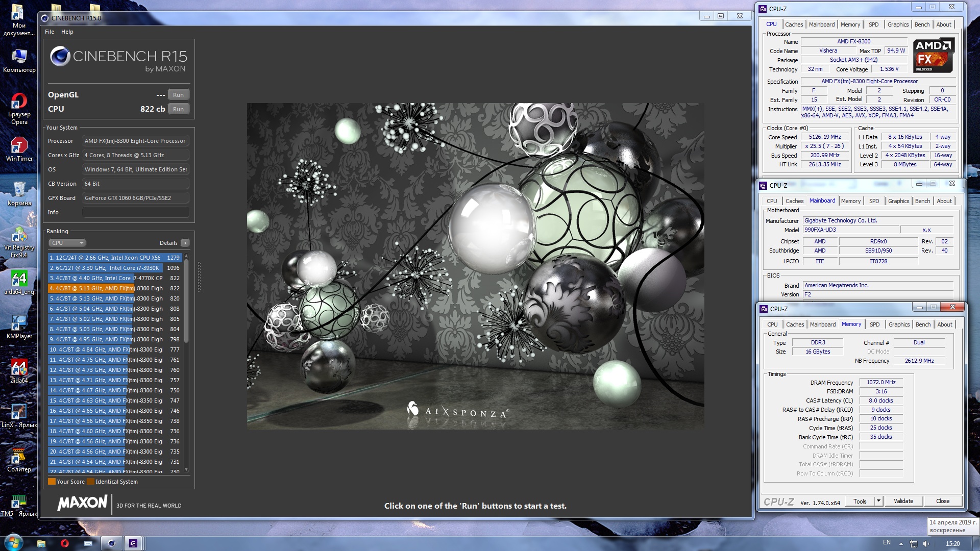The width and height of the screenshot is (980, 551).
Task: Expand the ranking Details arrow
Action: 185,243
